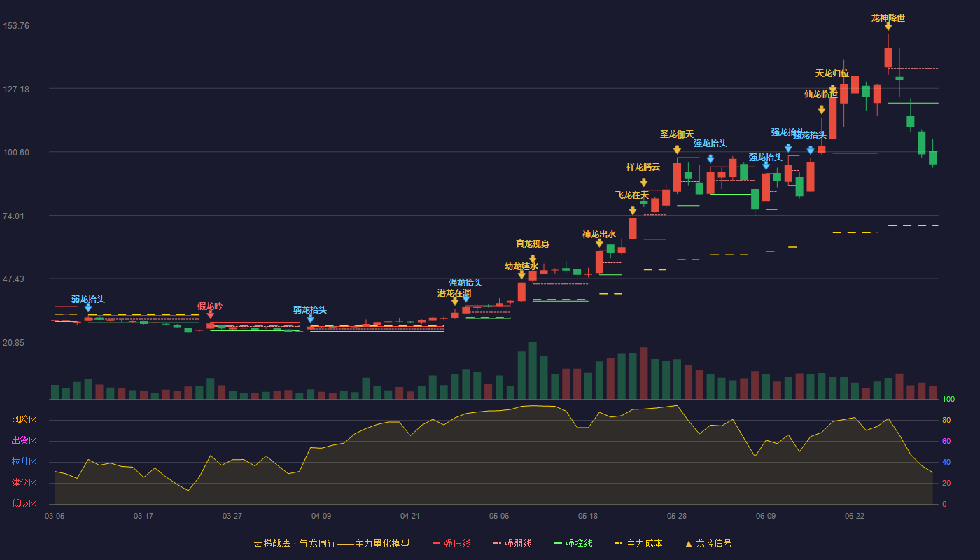Toggle the 主力成本 legend item
The height and width of the screenshot is (560, 980).
[638, 543]
